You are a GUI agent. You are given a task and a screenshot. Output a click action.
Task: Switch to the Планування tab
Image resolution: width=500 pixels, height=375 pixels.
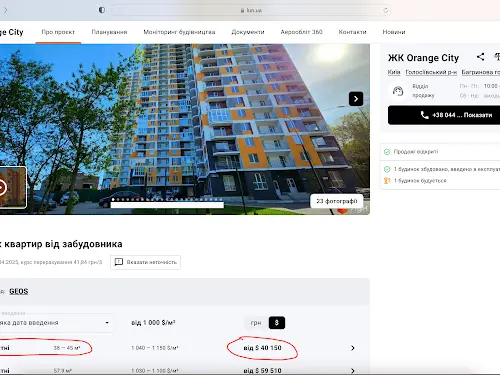[109, 32]
